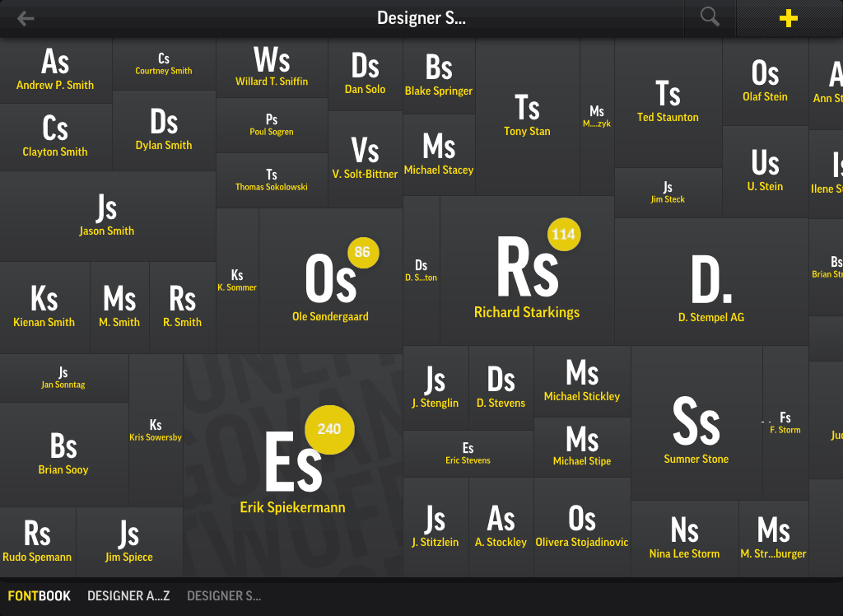Screen dimensions: 843x616
Task: Open Ole Søndergaard tile
Action: (331, 281)
